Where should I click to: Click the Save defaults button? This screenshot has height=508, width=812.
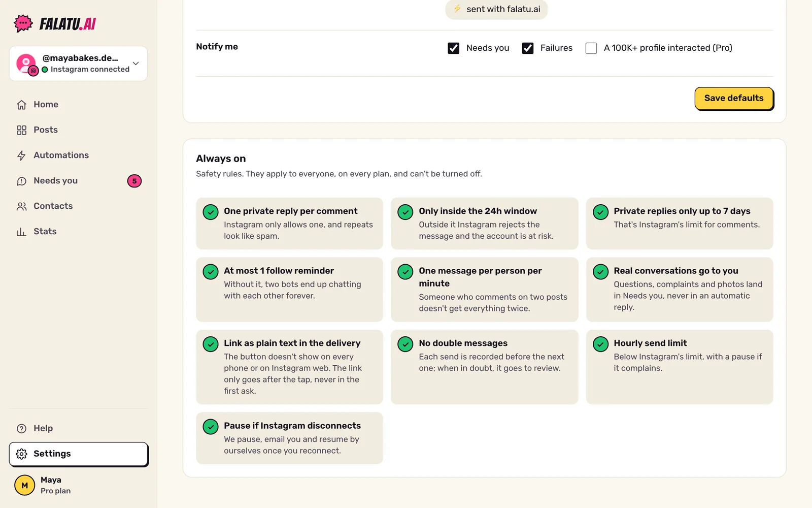(734, 98)
